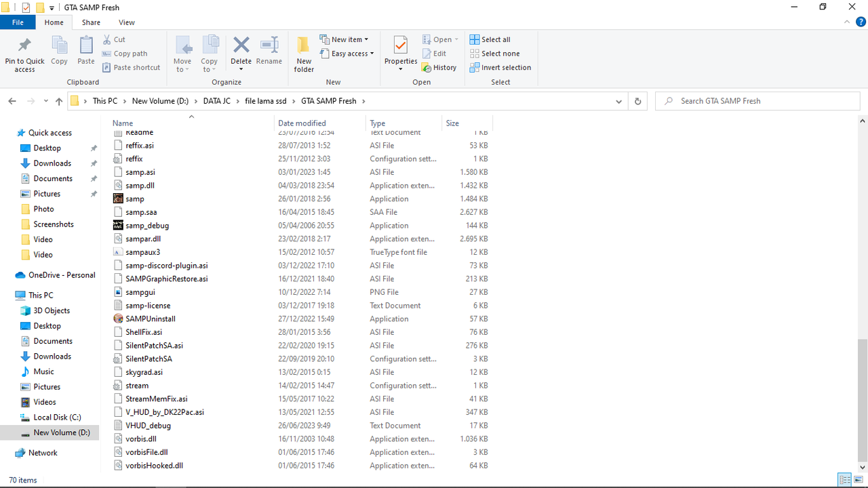Switch to the View tab

click(126, 22)
